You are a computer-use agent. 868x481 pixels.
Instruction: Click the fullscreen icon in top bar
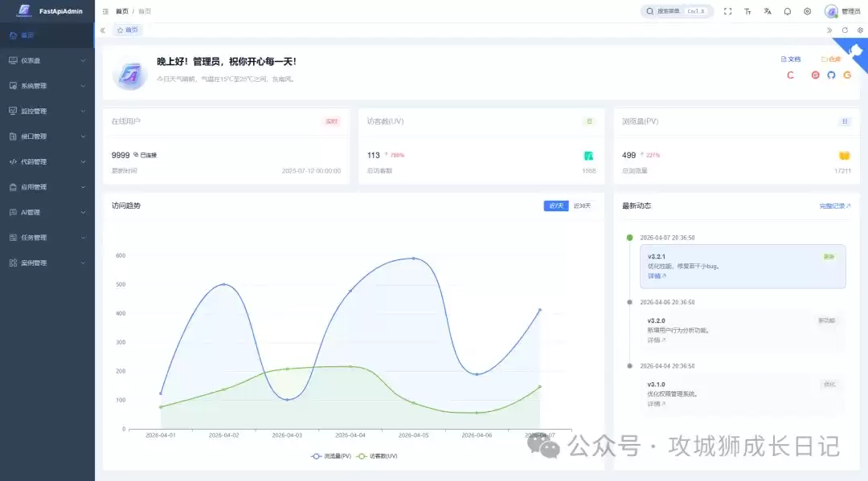[x=727, y=11]
